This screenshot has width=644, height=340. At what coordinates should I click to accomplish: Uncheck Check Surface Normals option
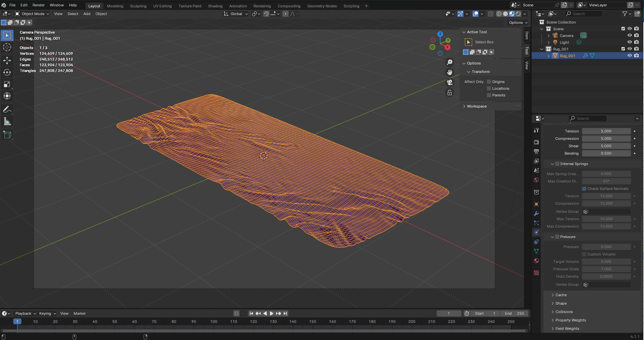click(x=584, y=189)
